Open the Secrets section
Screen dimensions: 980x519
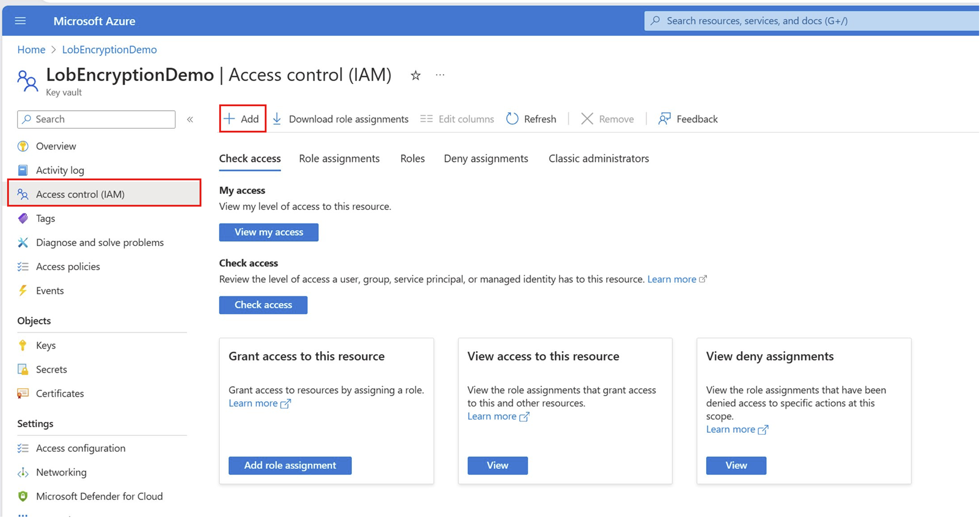tap(51, 369)
